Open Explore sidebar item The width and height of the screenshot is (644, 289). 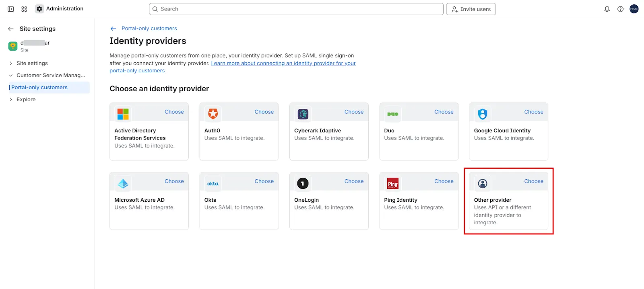[26, 100]
